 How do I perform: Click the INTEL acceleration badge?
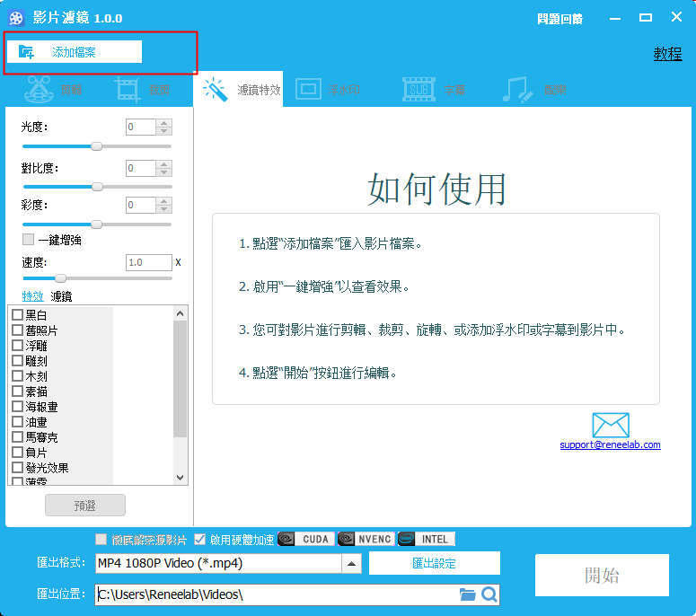coord(427,539)
